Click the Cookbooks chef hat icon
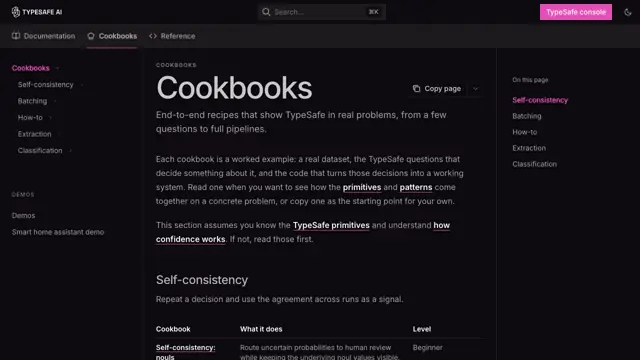The image size is (640, 360). 91,36
